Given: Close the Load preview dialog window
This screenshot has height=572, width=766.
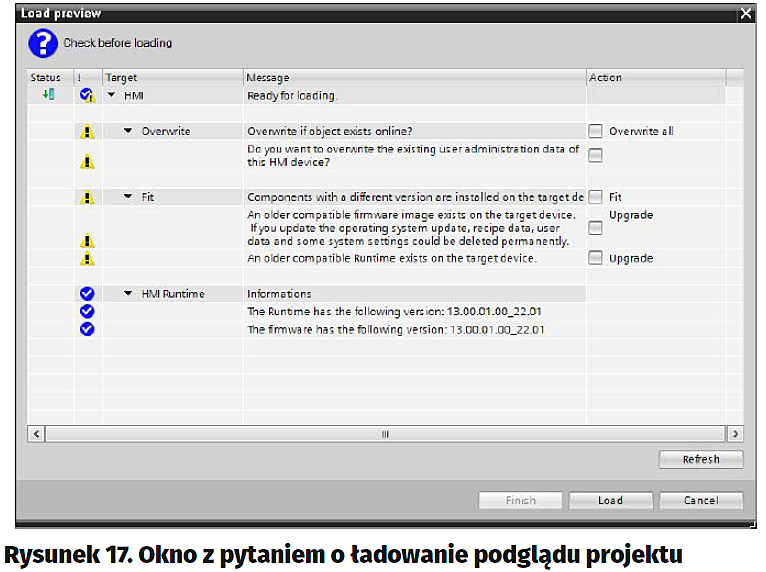Looking at the screenshot, I should [x=745, y=14].
